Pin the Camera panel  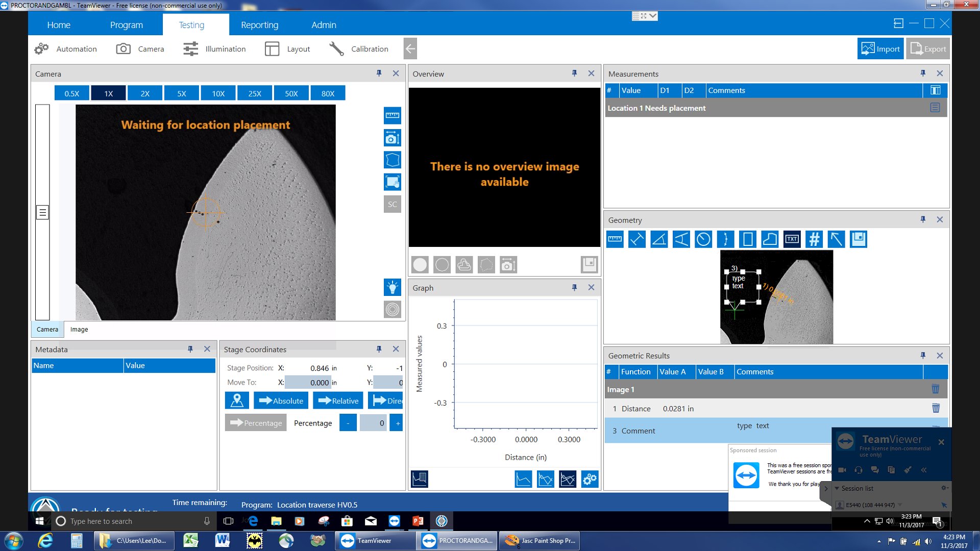(379, 73)
